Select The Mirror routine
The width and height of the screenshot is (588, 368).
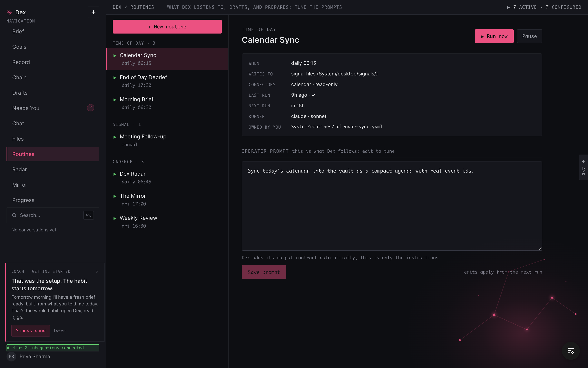pos(167,200)
